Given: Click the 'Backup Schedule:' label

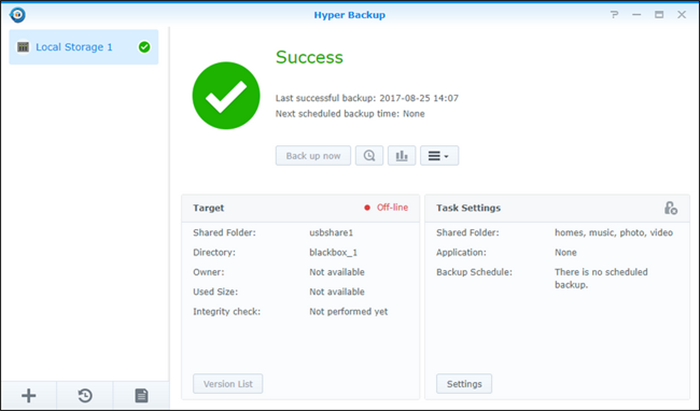Looking at the screenshot, I should tap(474, 272).
